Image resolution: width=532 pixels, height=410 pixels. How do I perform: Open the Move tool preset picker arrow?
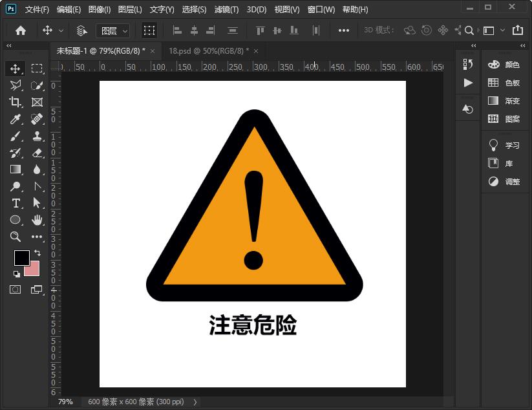(x=61, y=30)
